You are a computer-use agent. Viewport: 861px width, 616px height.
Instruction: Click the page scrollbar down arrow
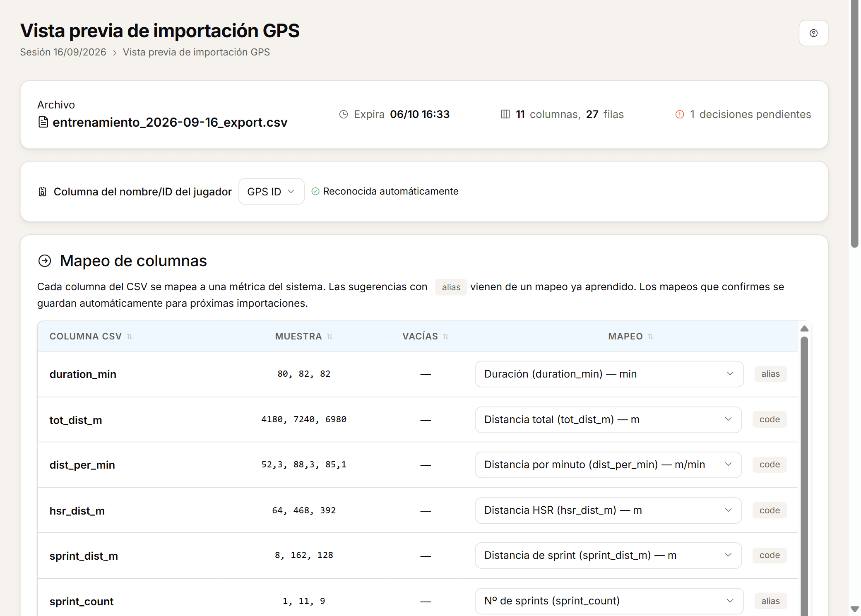pos(854,609)
